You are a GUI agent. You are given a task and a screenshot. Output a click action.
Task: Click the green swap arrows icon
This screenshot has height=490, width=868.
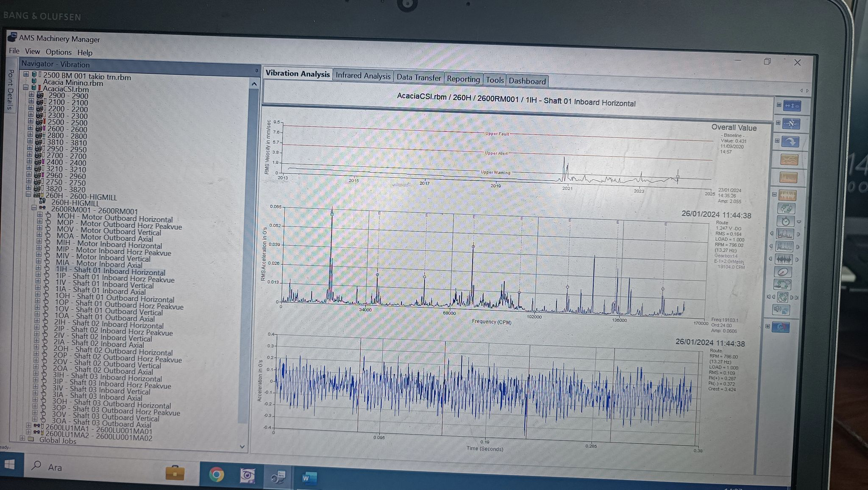coord(786,208)
